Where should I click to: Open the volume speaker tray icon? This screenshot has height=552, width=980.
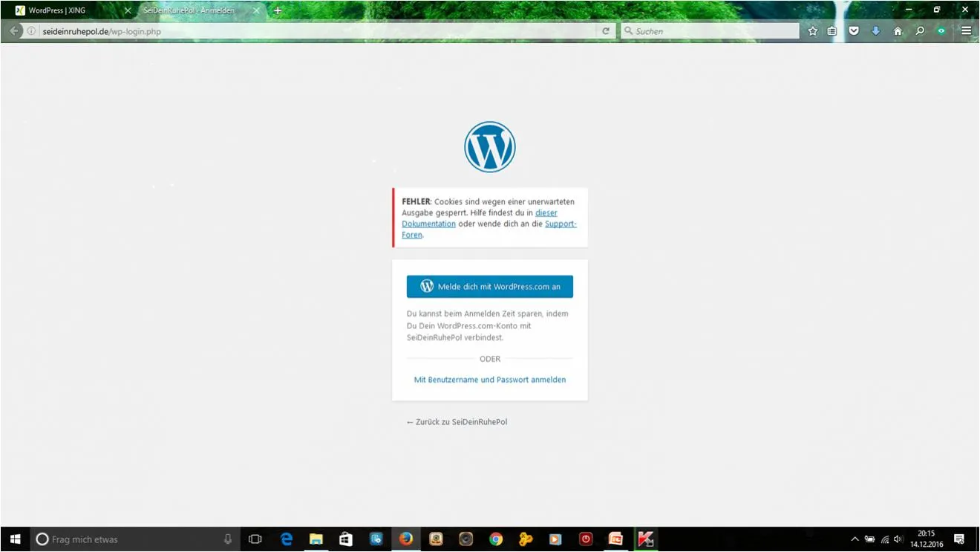[x=899, y=539]
